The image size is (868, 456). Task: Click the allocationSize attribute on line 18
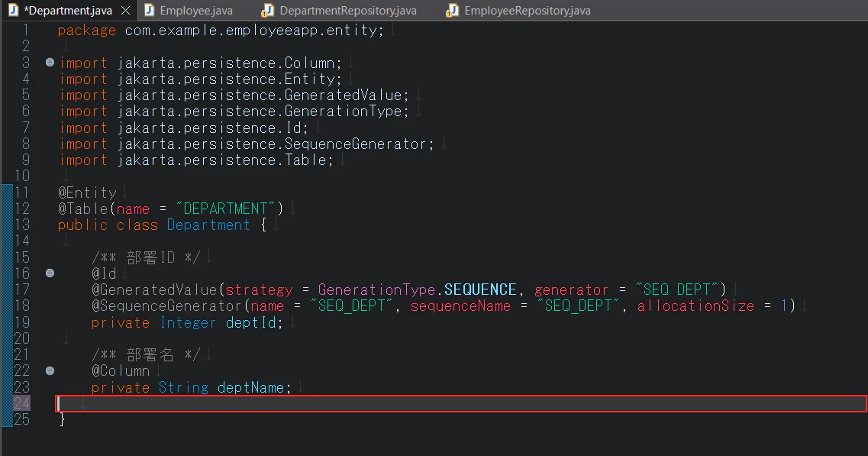pos(695,306)
